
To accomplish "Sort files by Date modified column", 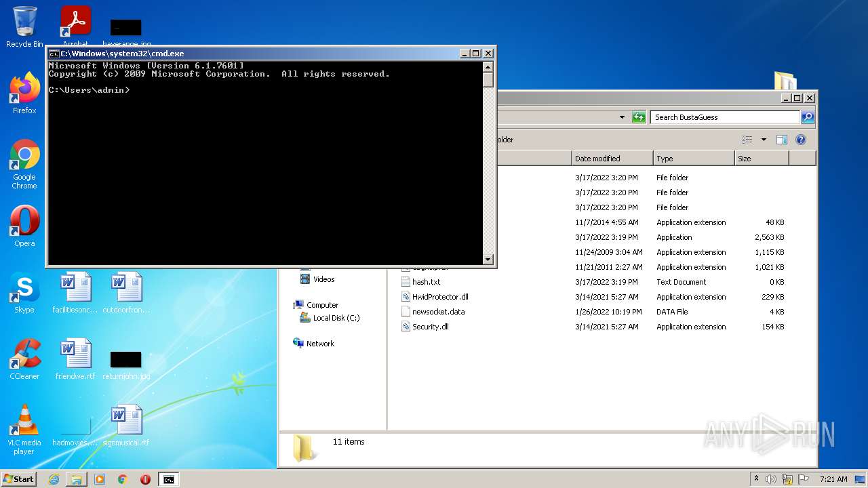I will 612,159.
